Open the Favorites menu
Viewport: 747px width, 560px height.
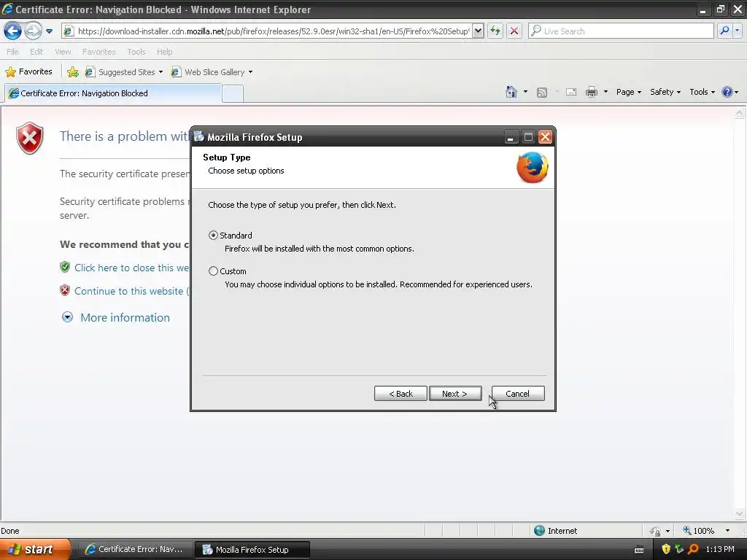pyautogui.click(x=98, y=52)
